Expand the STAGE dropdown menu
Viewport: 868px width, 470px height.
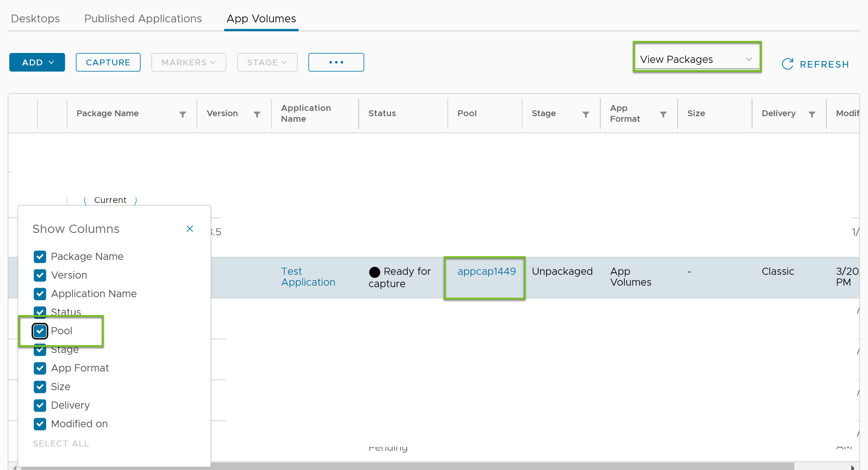[267, 63]
